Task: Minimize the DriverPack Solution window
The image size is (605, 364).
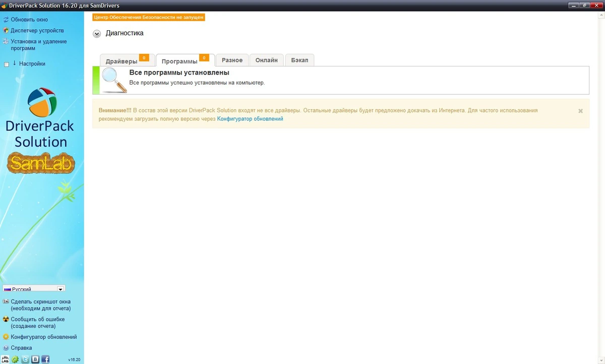Action: [574, 5]
